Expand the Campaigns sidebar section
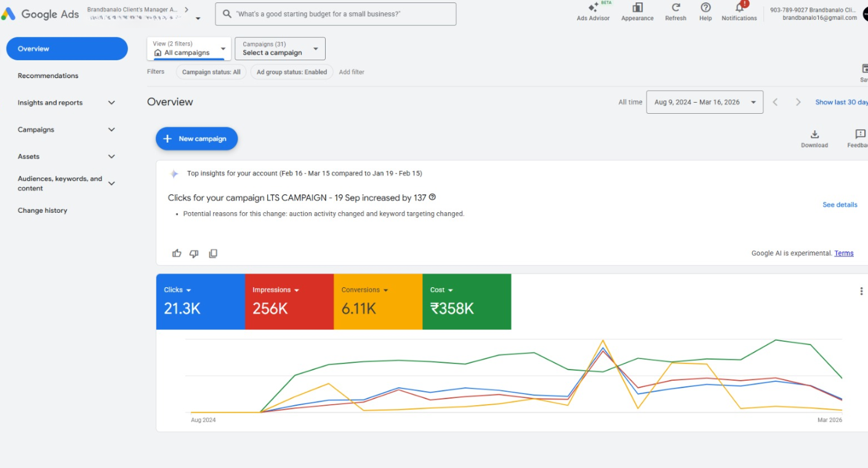 coord(111,130)
